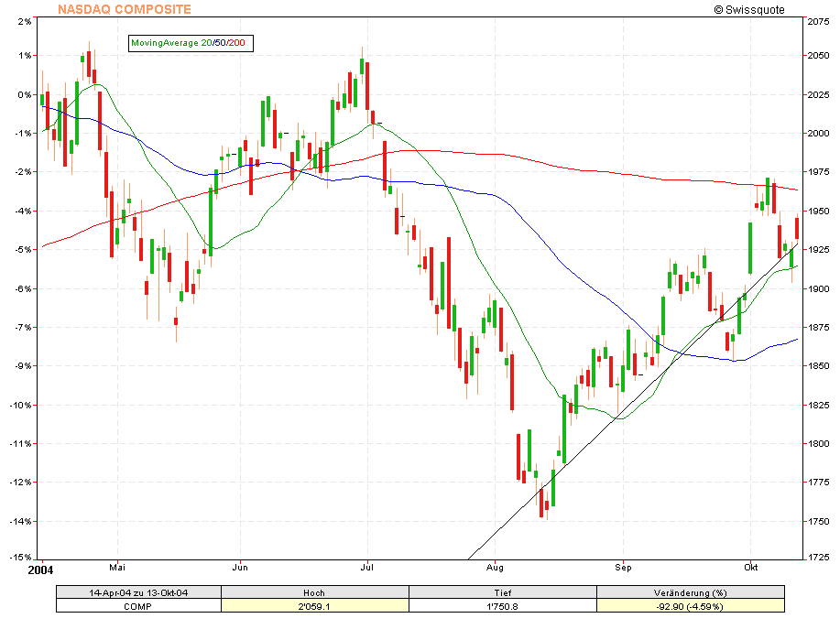Click the Jun month label

pyautogui.click(x=240, y=567)
